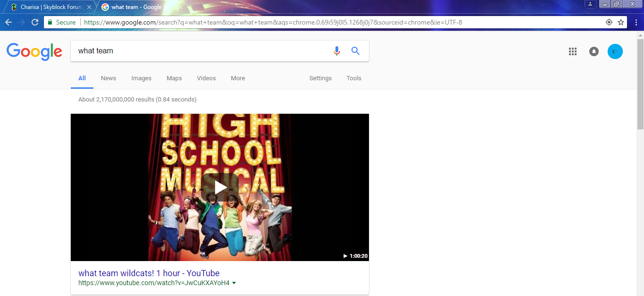The height and width of the screenshot is (296, 644).
Task: Go back using the browser back arrow
Action: click(8, 22)
